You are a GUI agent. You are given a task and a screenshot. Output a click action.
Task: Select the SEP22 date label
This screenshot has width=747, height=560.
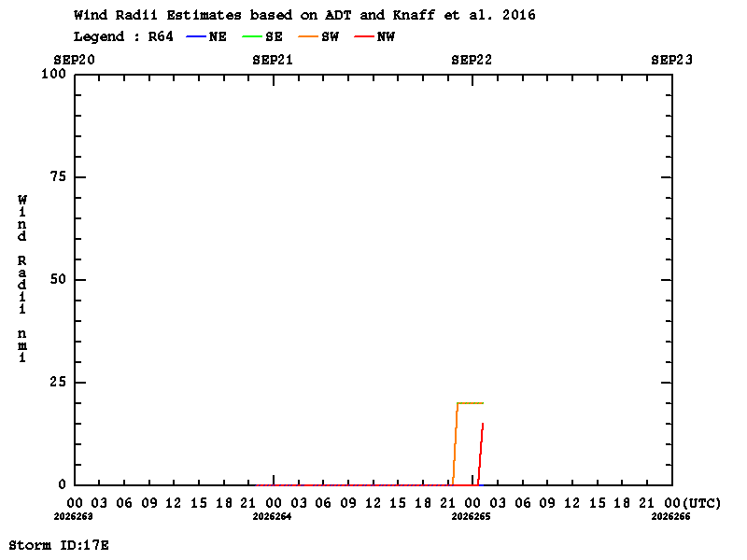coord(472,60)
